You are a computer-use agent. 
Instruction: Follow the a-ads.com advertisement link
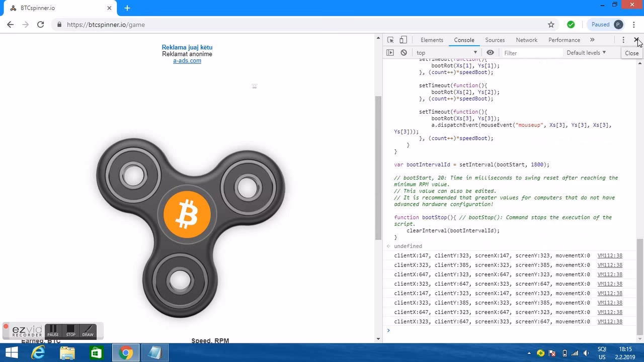click(x=187, y=60)
